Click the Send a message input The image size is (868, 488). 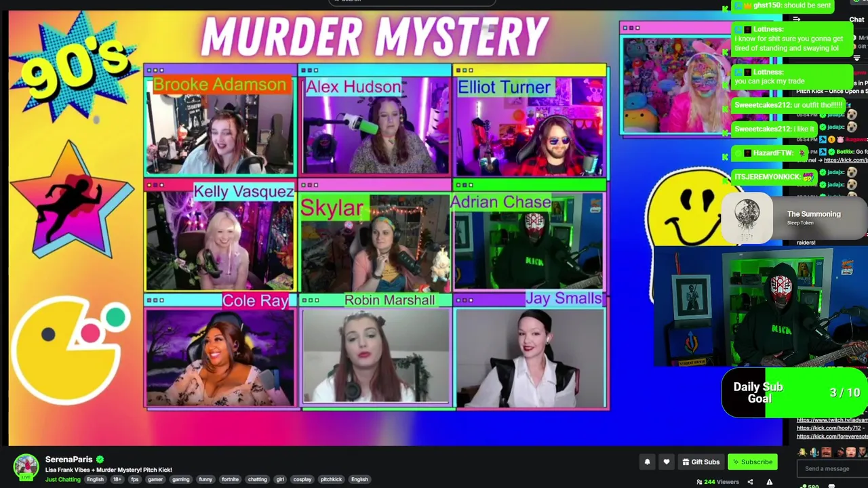[x=833, y=468]
